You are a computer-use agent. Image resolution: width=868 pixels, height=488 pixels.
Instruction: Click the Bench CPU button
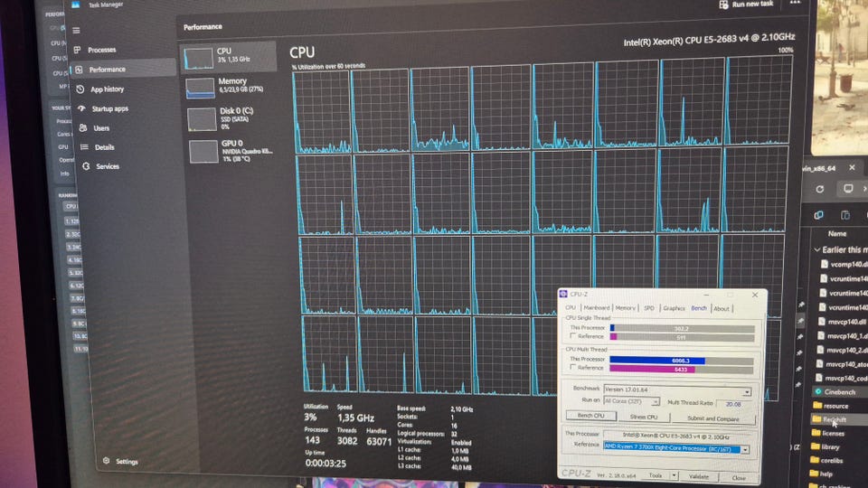coord(591,416)
